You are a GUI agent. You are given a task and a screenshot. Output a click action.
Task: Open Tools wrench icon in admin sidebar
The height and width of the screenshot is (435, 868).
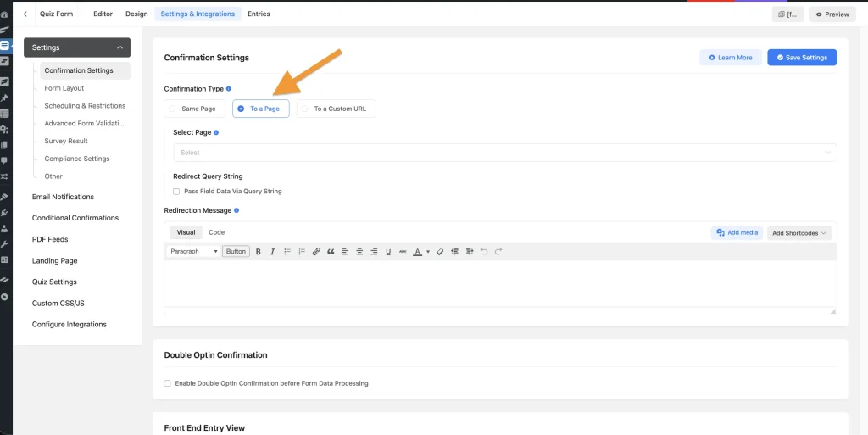(x=4, y=244)
